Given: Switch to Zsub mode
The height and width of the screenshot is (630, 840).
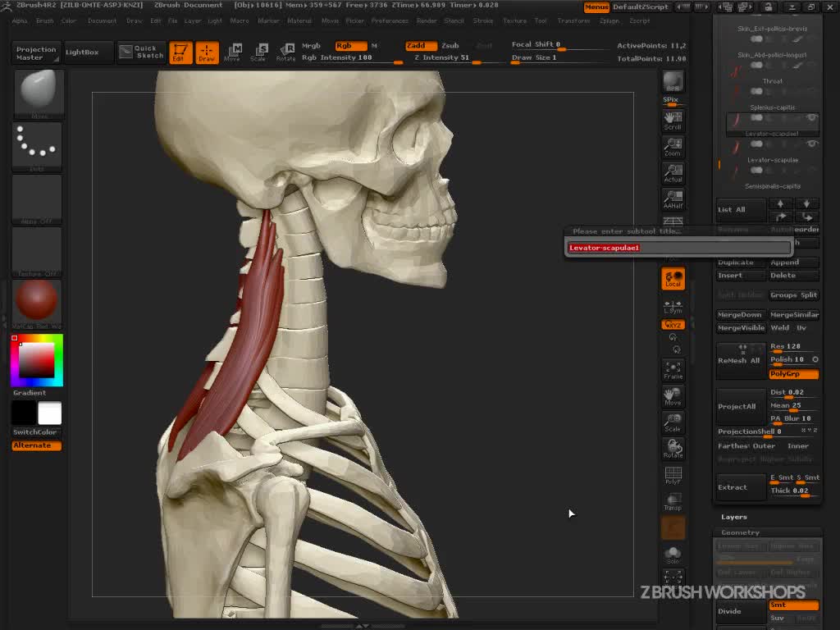Looking at the screenshot, I should (x=450, y=46).
